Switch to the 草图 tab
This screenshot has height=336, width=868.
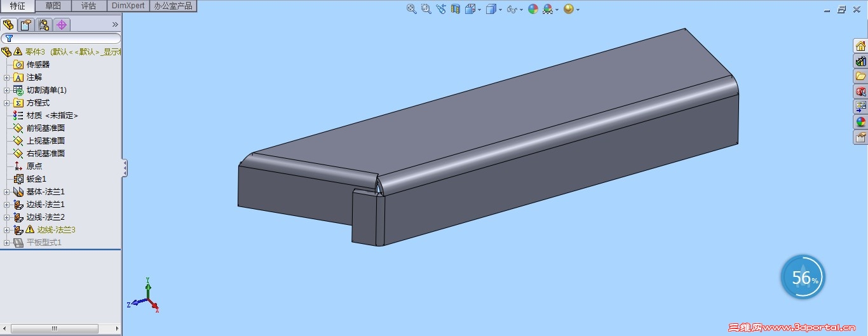click(53, 6)
